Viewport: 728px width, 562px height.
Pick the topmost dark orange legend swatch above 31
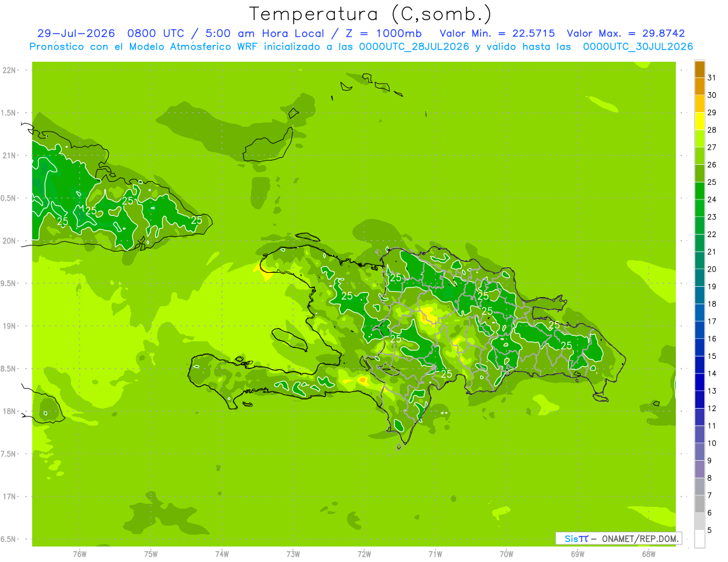coord(699,69)
